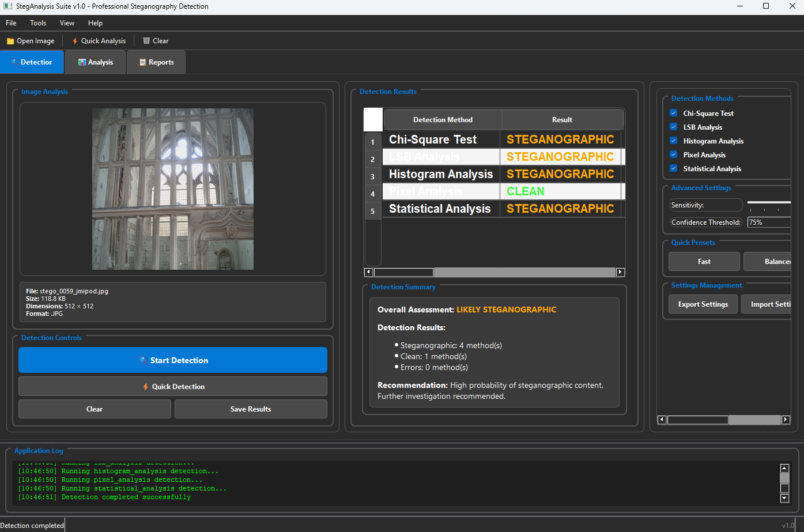The width and height of the screenshot is (804, 532).
Task: Click the Export Settings button
Action: 703,304
